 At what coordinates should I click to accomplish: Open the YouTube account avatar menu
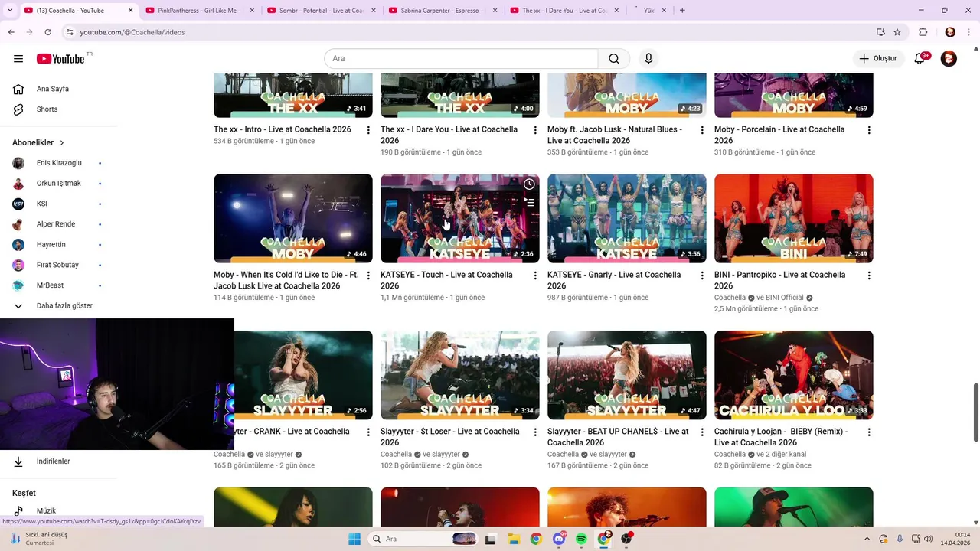coord(949,59)
